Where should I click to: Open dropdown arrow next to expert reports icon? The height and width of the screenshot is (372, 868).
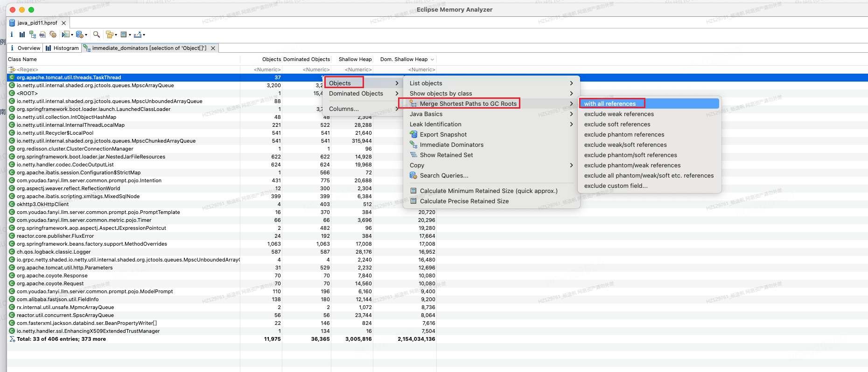[72, 35]
